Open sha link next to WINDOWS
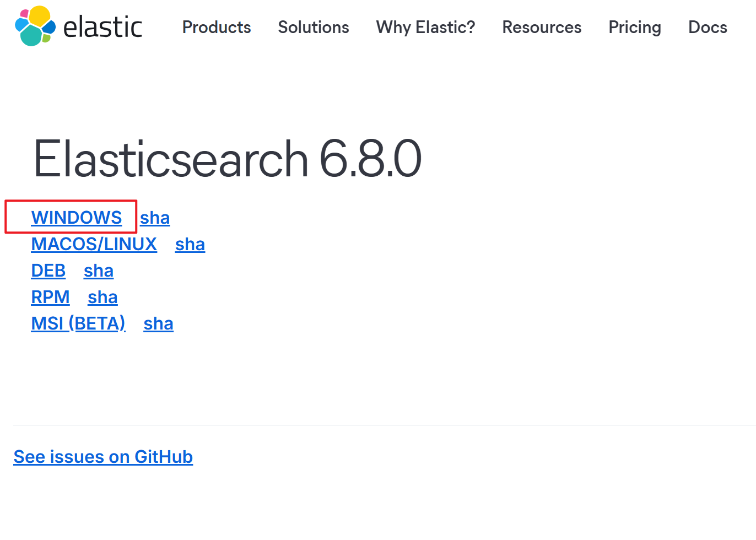756x540 pixels. [155, 218]
